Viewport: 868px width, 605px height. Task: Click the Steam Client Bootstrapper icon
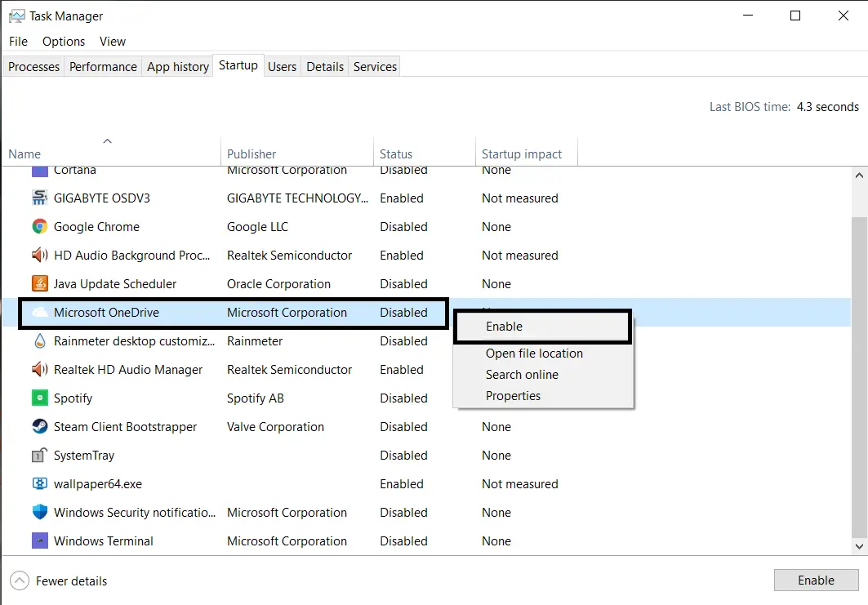tap(39, 427)
